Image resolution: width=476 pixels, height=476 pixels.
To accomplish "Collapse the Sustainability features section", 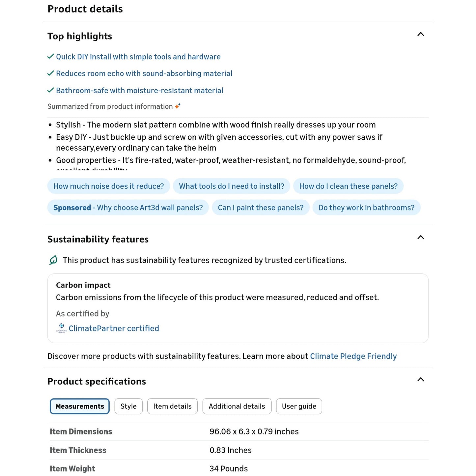I will click(421, 238).
